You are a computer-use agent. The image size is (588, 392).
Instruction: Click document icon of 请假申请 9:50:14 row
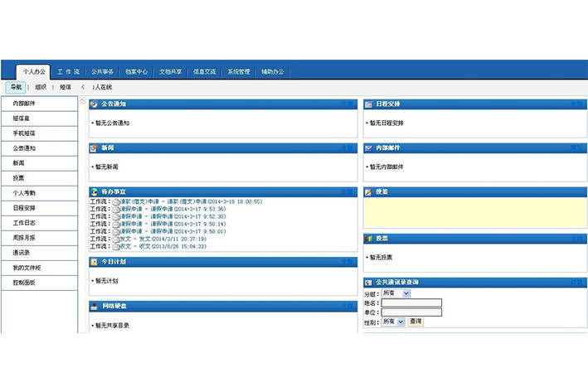pyautogui.click(x=116, y=225)
